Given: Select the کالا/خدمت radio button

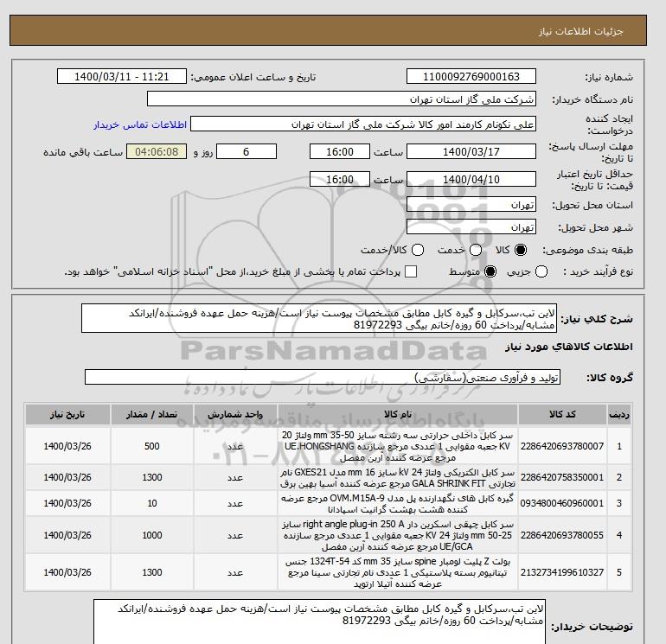Looking at the screenshot, I should click(x=418, y=250).
